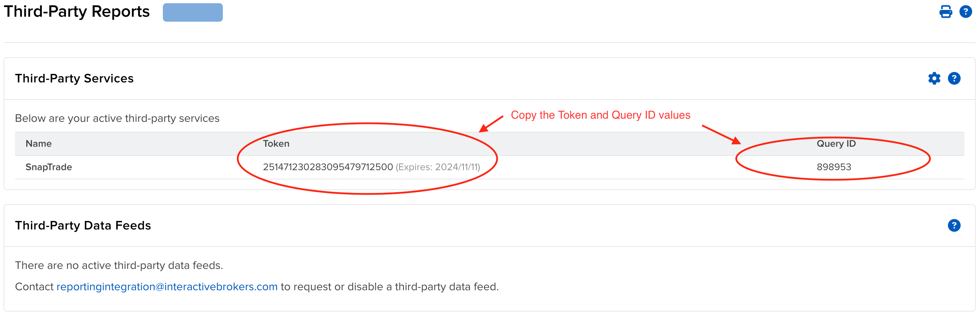Viewport: 980px width, 319px height.
Task: Click the red 'Copy the Token' annotation
Action: 600,115
